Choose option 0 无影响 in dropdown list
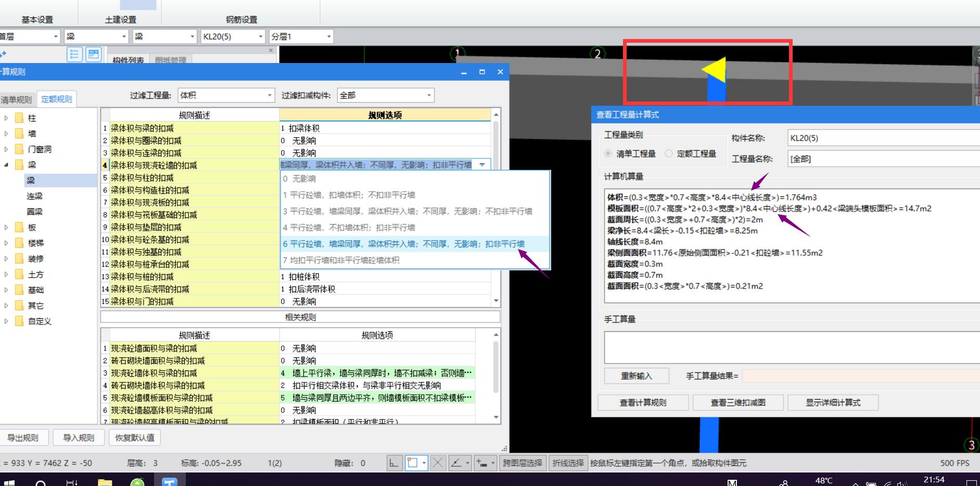 (415, 179)
